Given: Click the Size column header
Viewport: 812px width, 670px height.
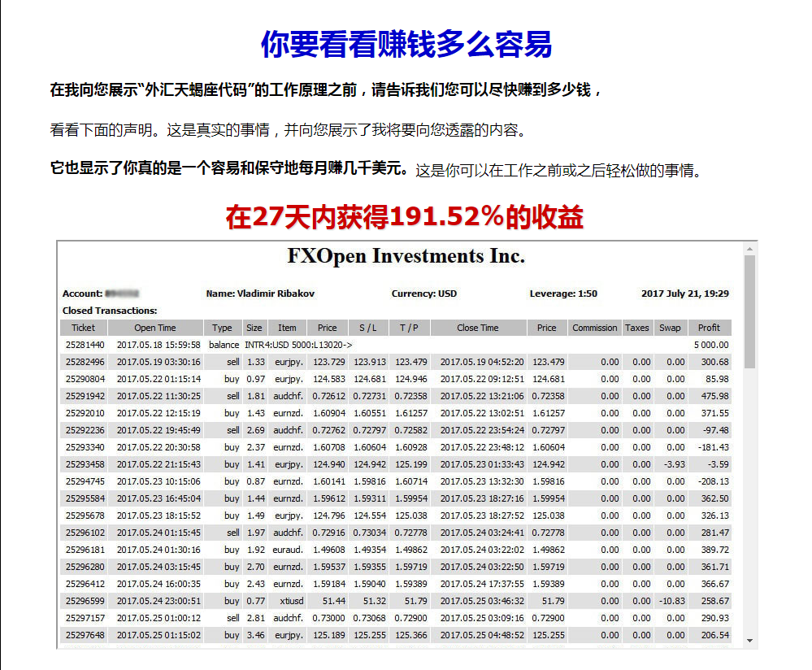Looking at the screenshot, I should (x=254, y=328).
